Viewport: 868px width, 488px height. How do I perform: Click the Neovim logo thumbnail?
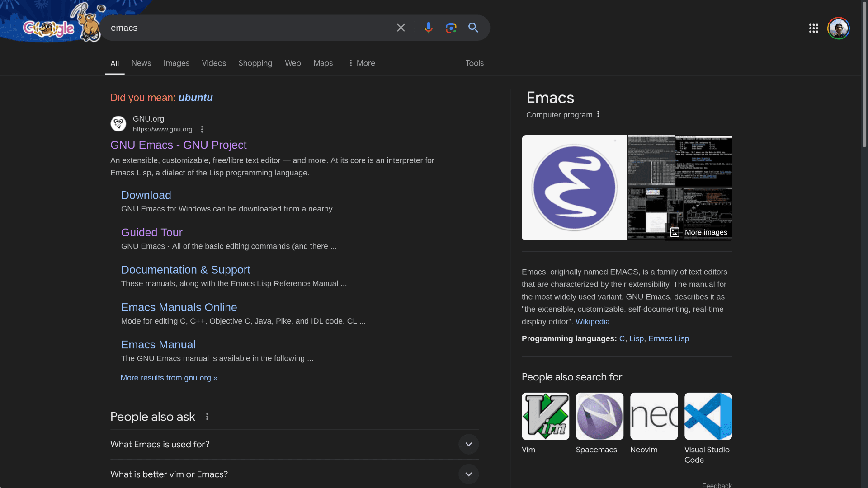654,416
